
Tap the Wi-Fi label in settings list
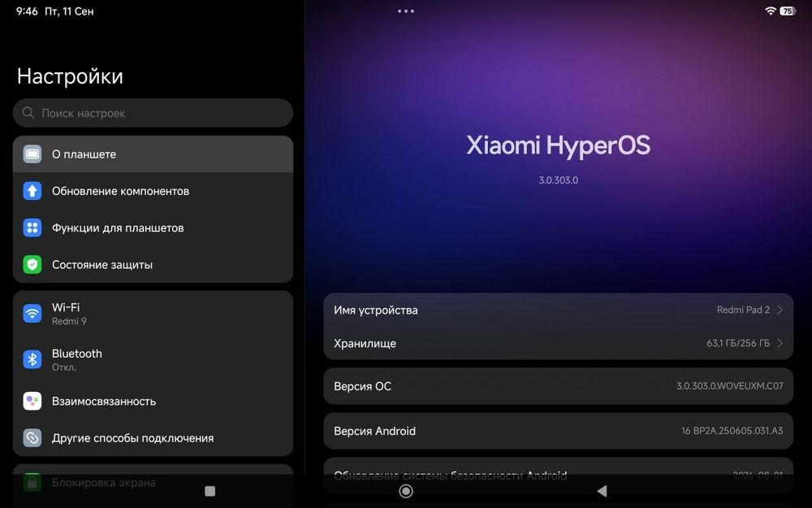66,307
